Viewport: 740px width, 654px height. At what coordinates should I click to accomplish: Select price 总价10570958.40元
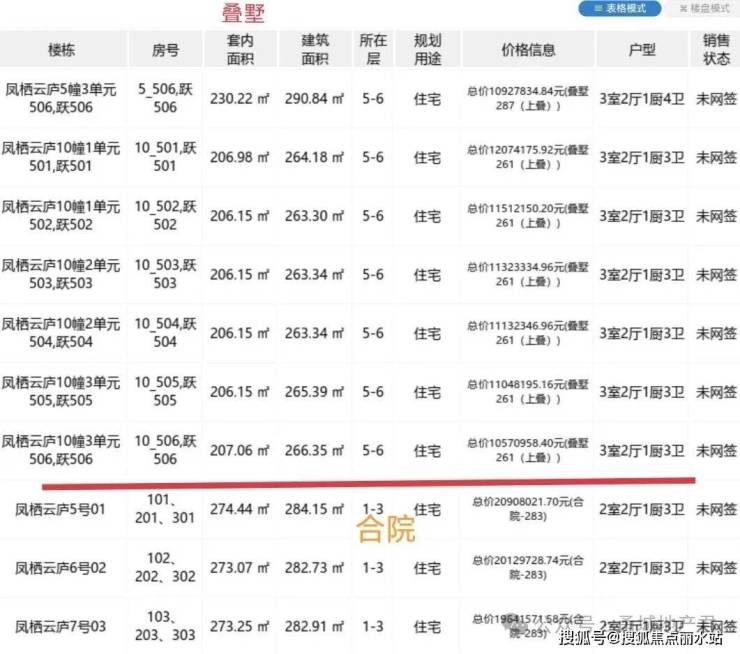point(528,450)
